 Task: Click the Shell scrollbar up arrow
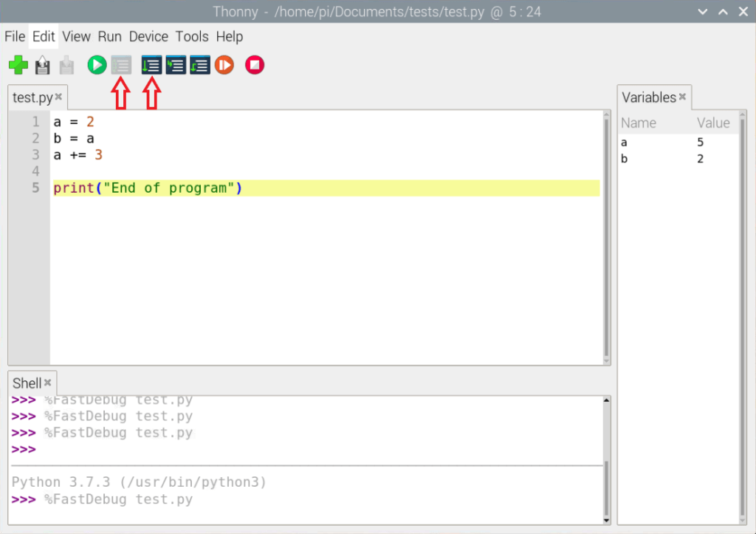(x=607, y=400)
